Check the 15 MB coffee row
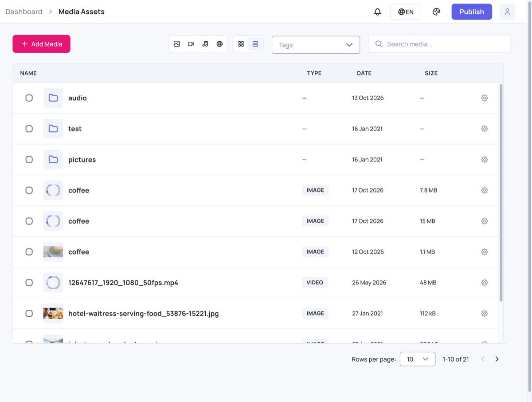This screenshot has width=532, height=402. click(29, 221)
